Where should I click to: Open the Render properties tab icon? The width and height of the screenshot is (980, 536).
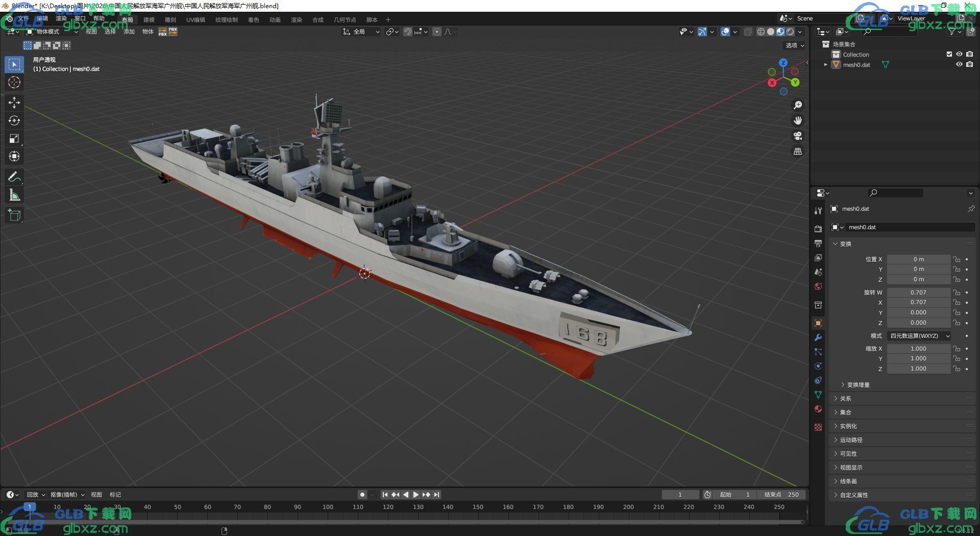tap(818, 229)
